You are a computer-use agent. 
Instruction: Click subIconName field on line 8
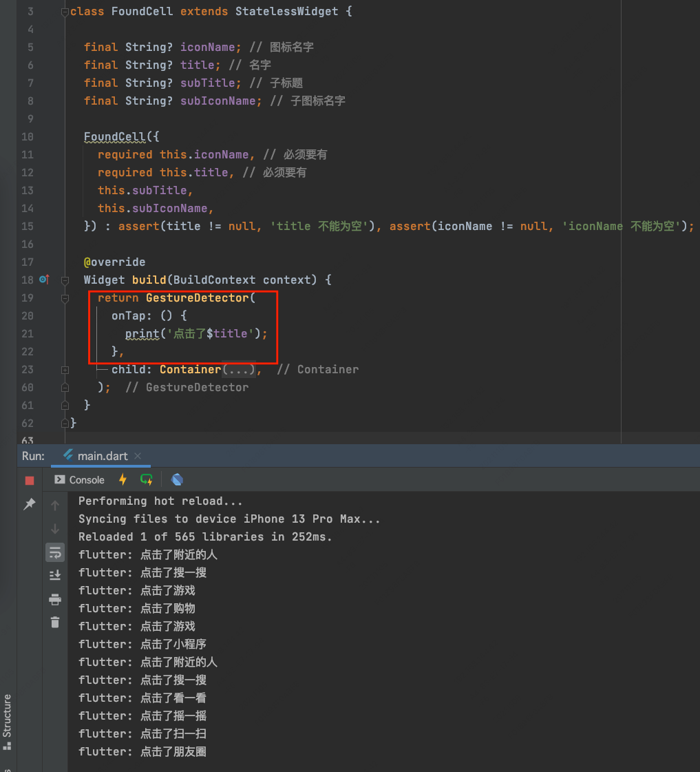coord(218,101)
